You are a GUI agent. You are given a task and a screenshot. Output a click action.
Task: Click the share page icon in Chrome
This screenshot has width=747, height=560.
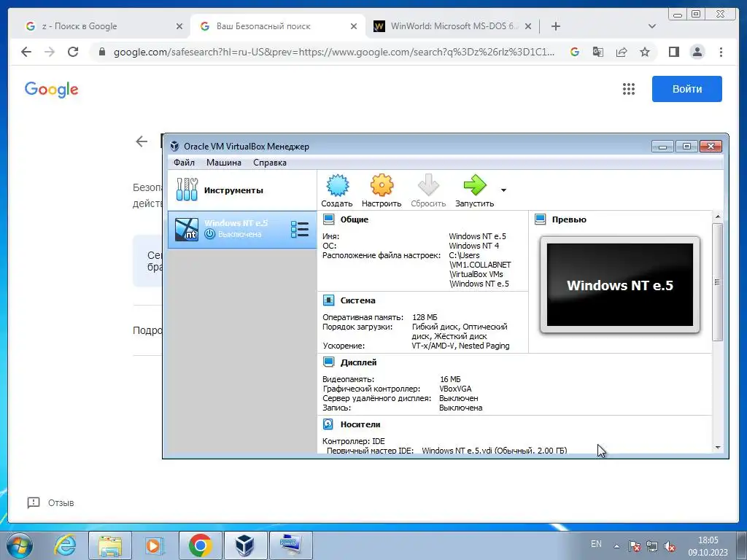point(622,52)
